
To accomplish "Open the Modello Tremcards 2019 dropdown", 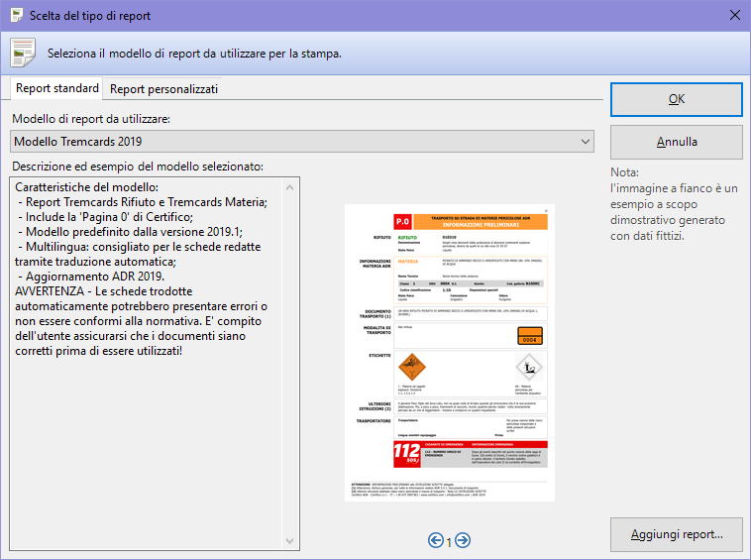I will pyautogui.click(x=303, y=142).
